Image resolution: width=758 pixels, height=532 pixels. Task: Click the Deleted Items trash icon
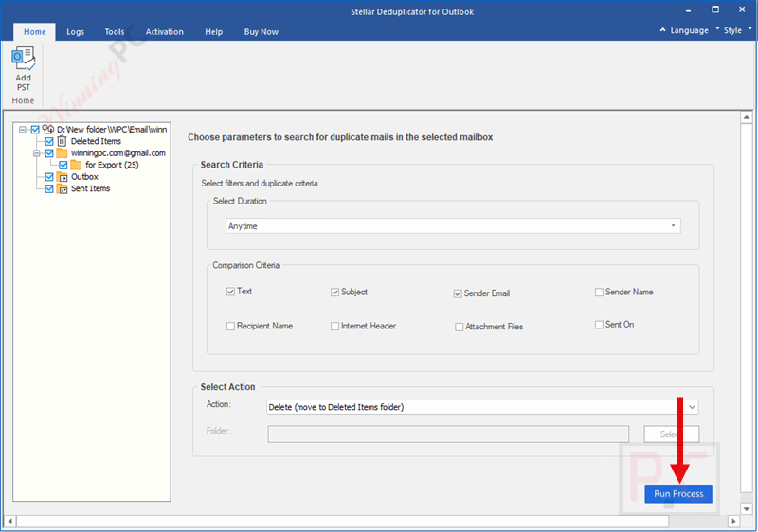[x=62, y=141]
